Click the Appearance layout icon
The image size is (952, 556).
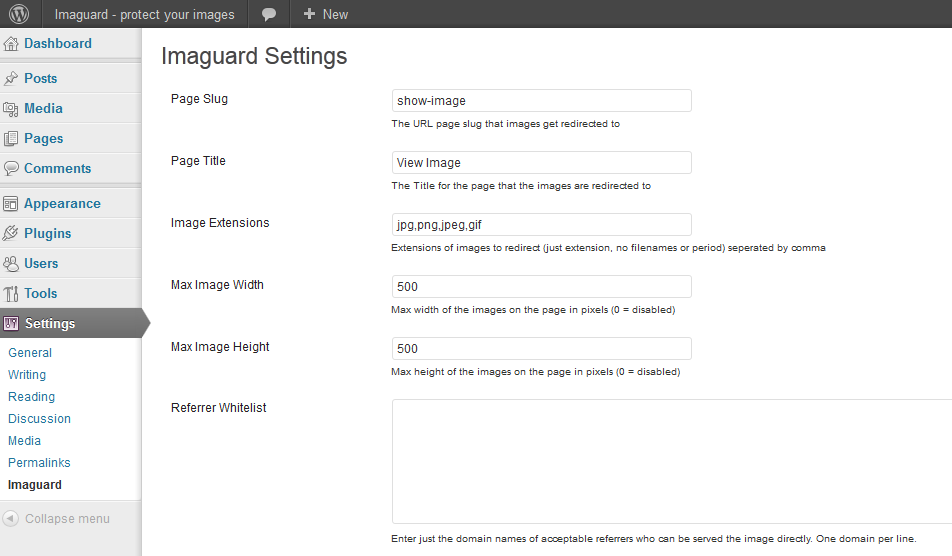(11, 203)
